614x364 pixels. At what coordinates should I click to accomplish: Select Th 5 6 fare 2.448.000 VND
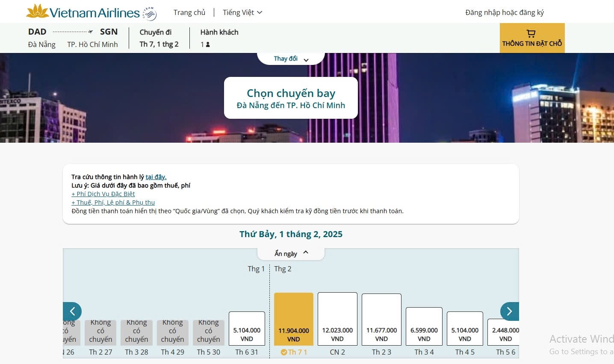503,332
